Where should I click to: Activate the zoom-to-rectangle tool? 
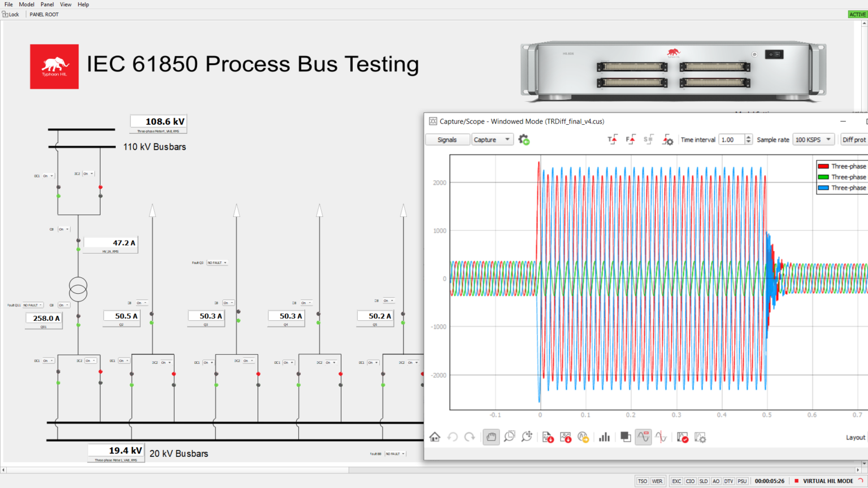coord(509,437)
